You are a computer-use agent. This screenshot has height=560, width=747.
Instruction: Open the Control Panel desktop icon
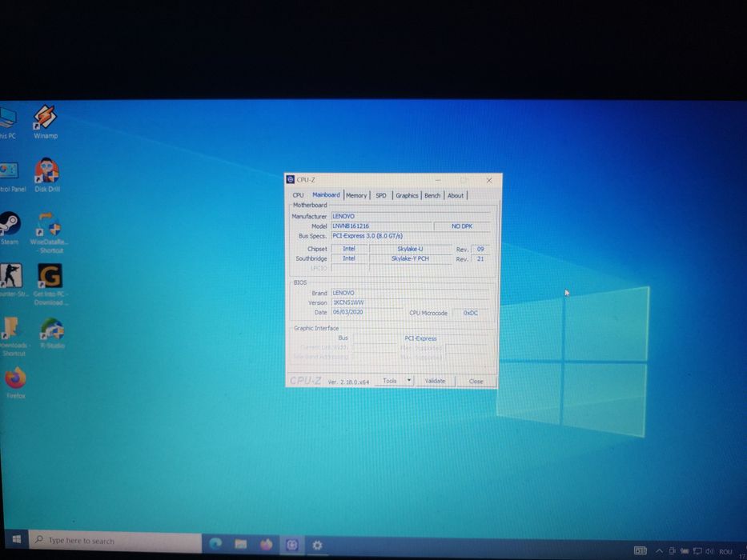pyautogui.click(x=11, y=177)
